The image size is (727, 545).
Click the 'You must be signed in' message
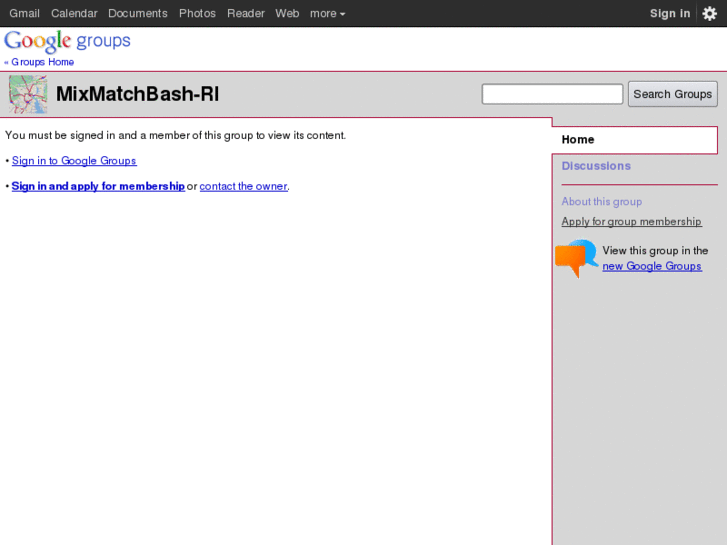[175, 135]
